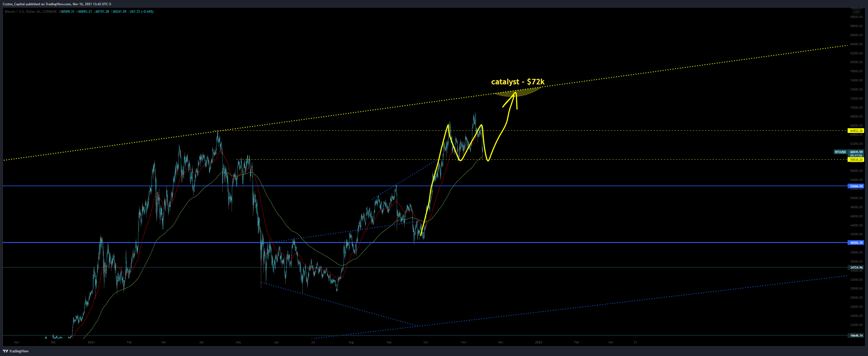868x356 pixels.
Task: Click the -267.72 (-0.44%) change value
Action: tap(141, 12)
